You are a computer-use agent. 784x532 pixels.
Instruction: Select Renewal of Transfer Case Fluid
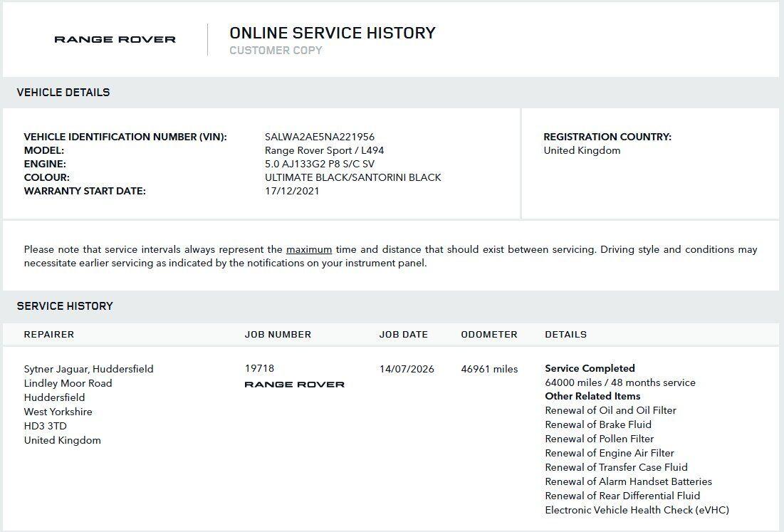pos(617,467)
